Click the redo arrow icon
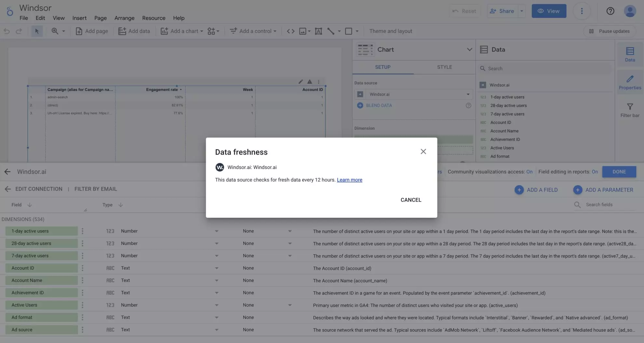Viewport: 644px width, 343px height. click(19, 31)
